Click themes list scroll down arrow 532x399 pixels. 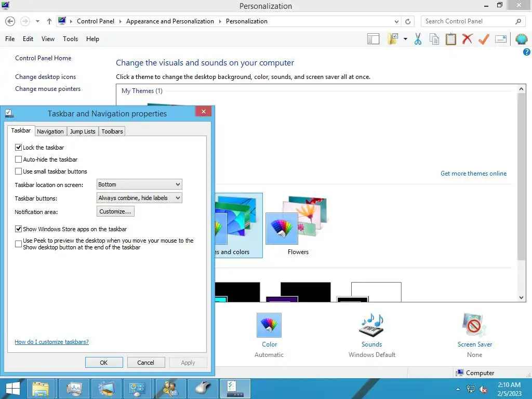(521, 298)
